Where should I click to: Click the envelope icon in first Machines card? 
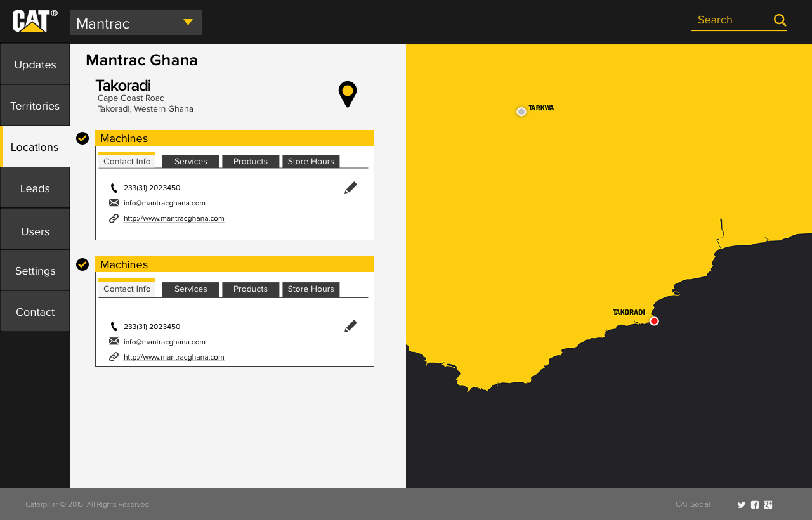click(x=114, y=203)
